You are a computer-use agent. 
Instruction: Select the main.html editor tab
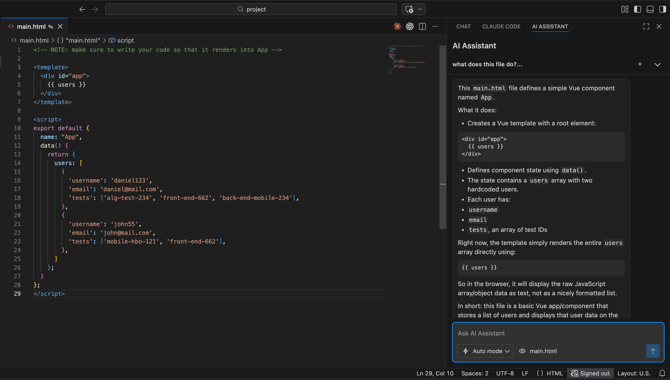pyautogui.click(x=34, y=27)
